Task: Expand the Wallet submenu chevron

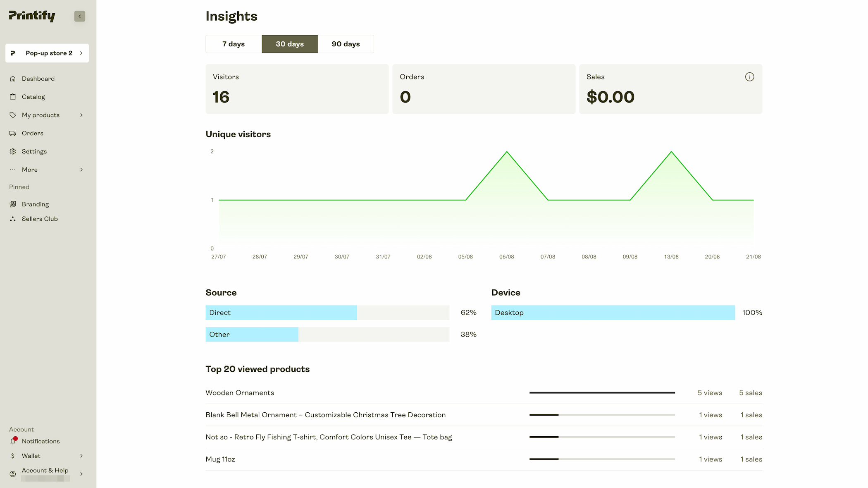Action: pos(81,456)
